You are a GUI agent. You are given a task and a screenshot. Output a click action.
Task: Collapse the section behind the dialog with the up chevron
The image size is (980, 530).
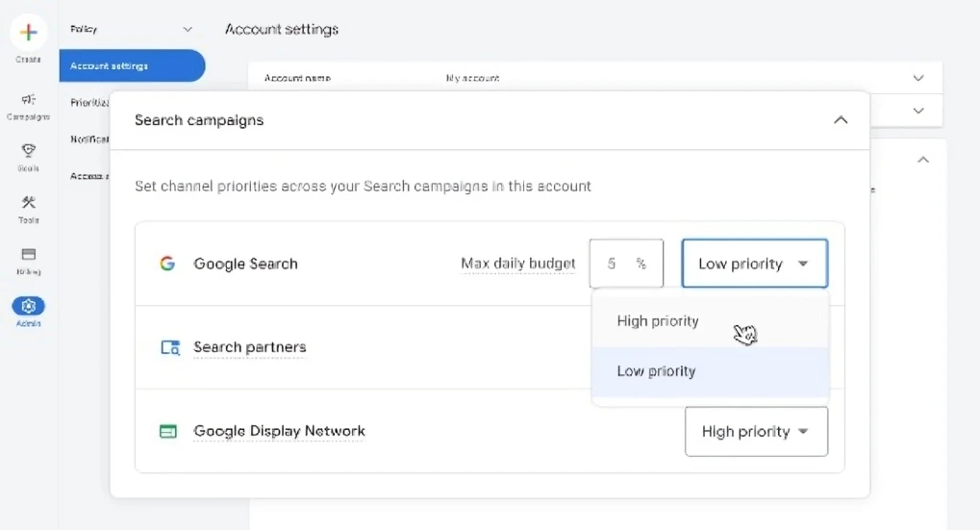pyautogui.click(x=923, y=160)
